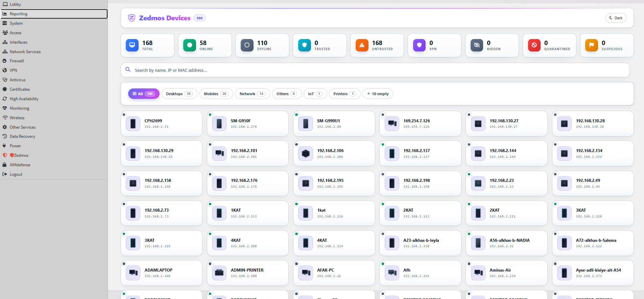Click the Data Recovery icon in sidebar
644x299 pixels.
pyautogui.click(x=5, y=136)
